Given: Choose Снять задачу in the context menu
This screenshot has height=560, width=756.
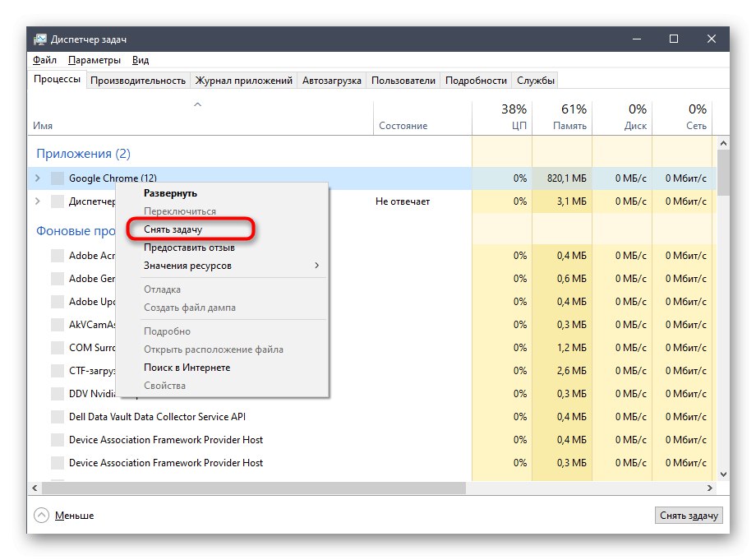Looking at the screenshot, I should 173,229.
